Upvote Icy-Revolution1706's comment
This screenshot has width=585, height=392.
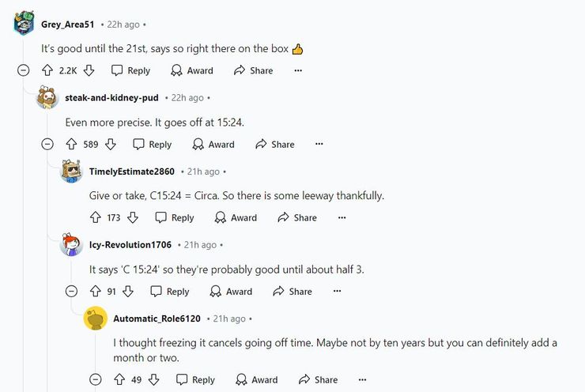point(96,291)
